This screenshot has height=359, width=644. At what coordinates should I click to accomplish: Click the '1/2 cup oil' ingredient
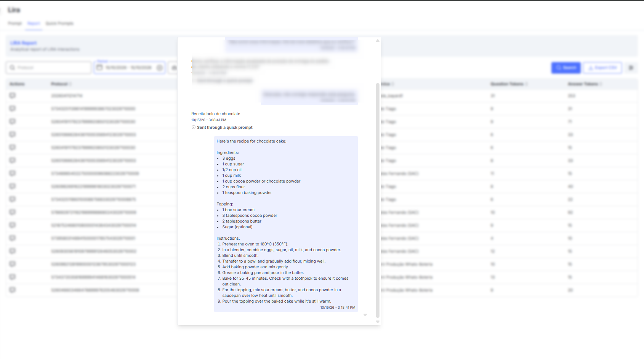(232, 170)
